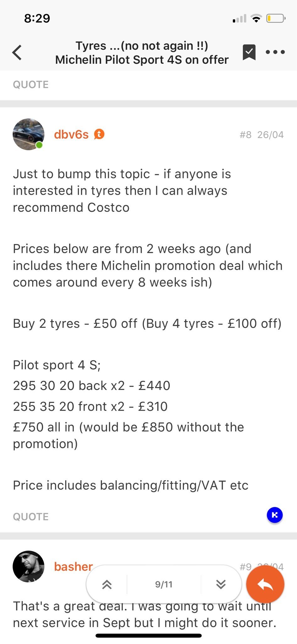
Task: Tap the home indicator bar
Action: (x=148, y=636)
